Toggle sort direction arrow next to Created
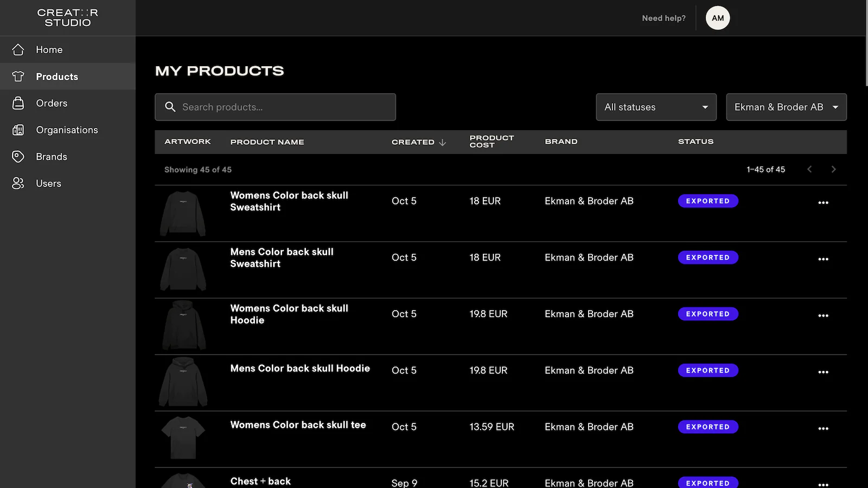868x488 pixels. 443,142
